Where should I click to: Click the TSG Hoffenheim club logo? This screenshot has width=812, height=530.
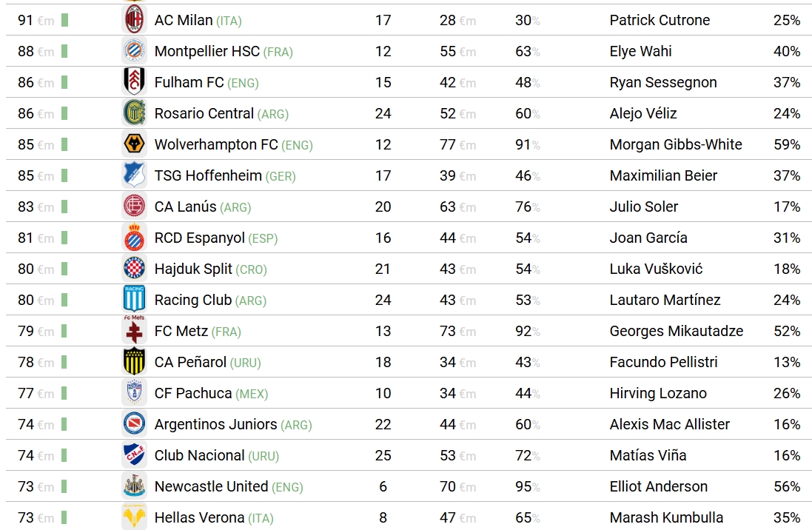pyautogui.click(x=134, y=175)
